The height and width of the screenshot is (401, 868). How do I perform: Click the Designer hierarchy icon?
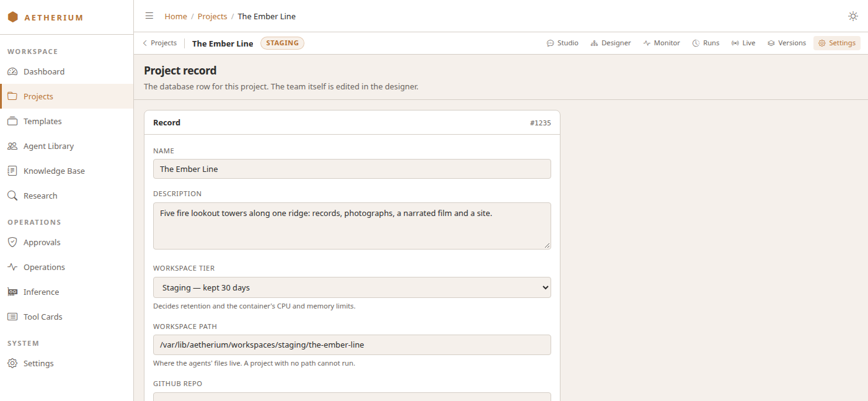(x=594, y=43)
